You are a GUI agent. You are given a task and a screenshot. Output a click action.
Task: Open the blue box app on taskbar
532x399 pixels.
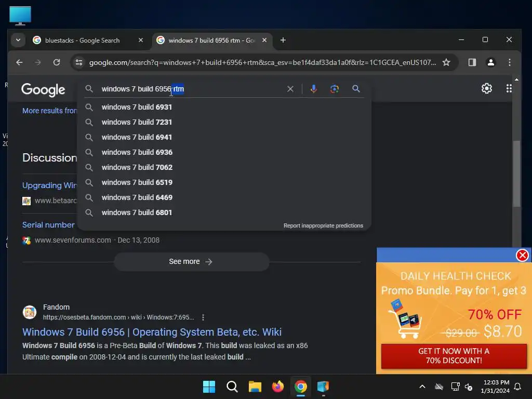[x=323, y=387]
